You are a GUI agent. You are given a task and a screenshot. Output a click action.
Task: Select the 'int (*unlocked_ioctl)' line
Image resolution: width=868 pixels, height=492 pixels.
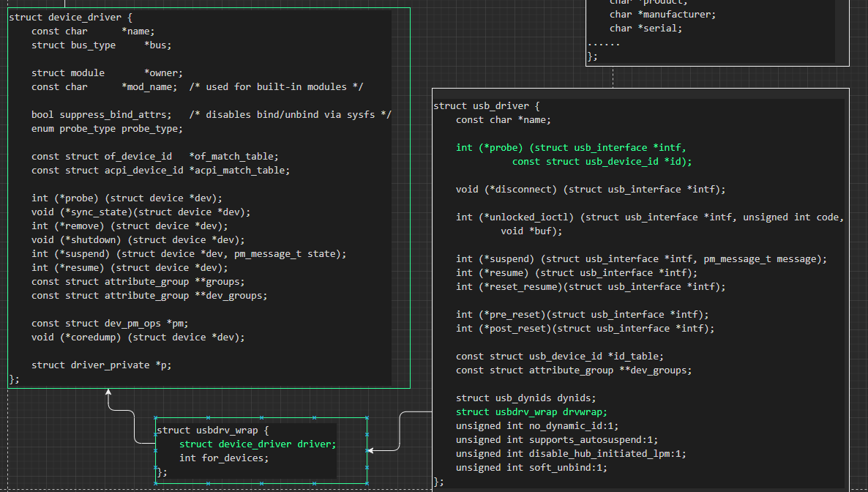(650, 217)
